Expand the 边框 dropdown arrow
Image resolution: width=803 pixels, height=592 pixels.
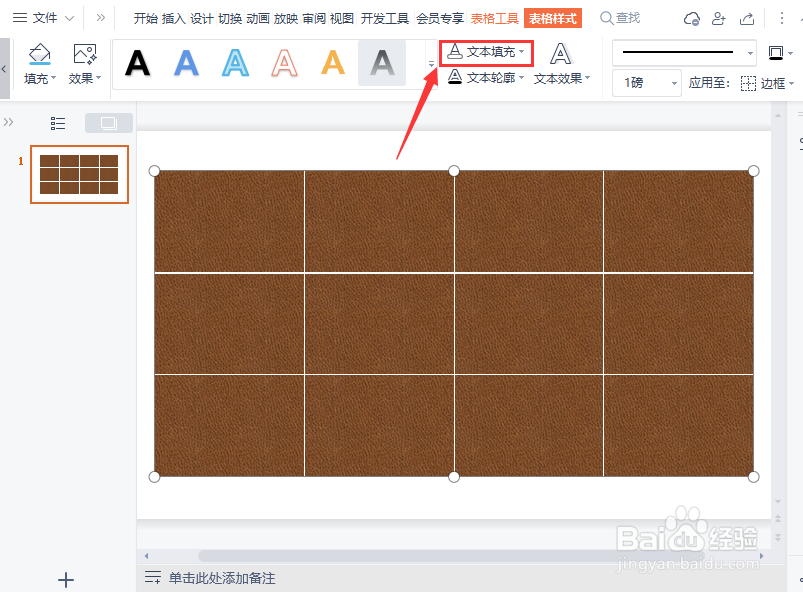pos(791,83)
